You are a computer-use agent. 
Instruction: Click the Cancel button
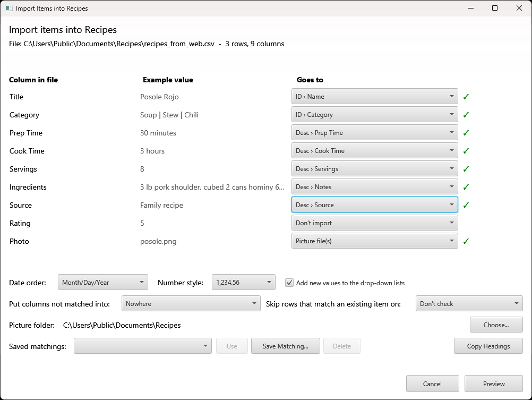(x=432, y=384)
